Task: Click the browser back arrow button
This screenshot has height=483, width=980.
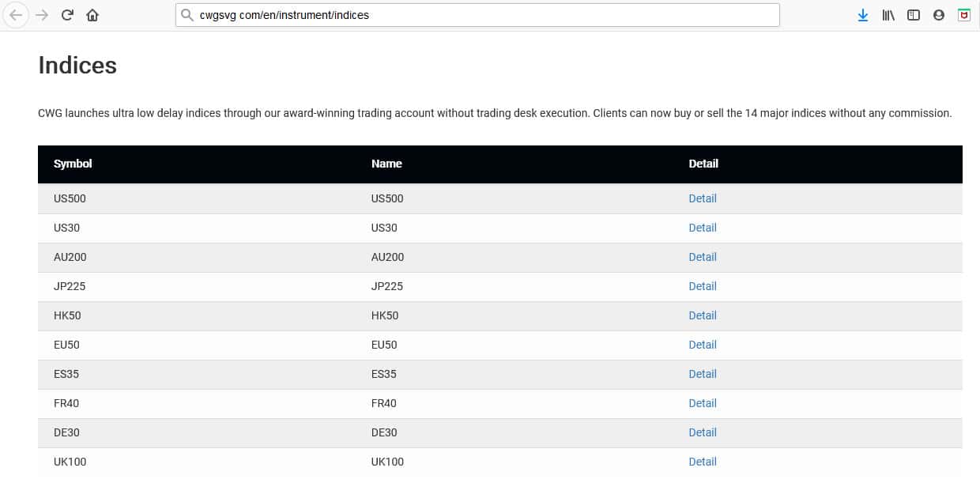Action: point(16,15)
